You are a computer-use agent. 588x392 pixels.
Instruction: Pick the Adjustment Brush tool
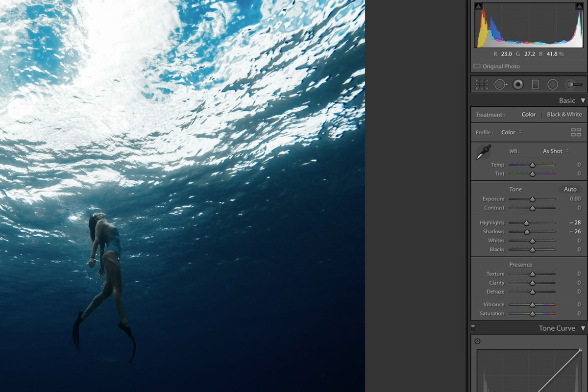coord(574,84)
